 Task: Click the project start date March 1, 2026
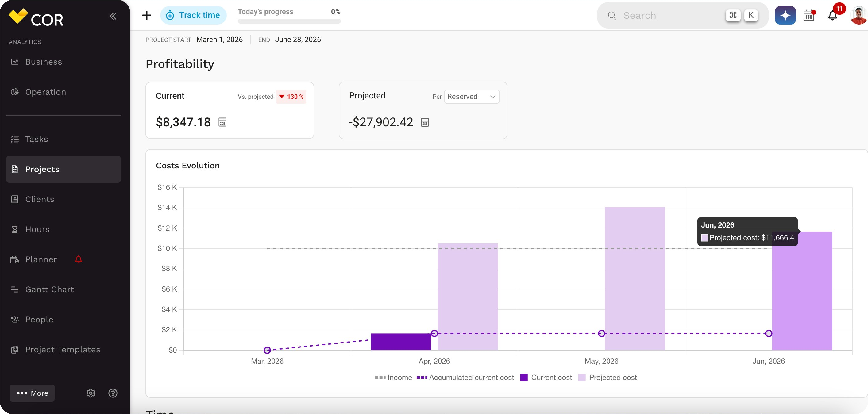[219, 40]
